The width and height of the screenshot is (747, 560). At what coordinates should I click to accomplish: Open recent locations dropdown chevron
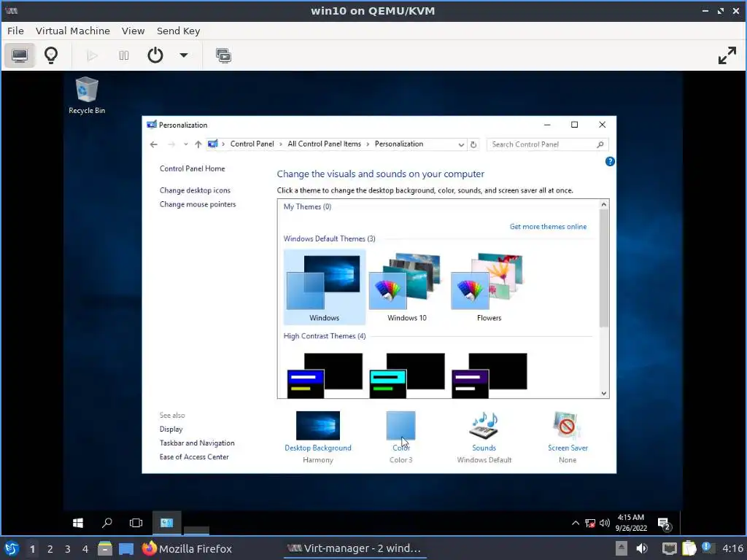pos(186,144)
